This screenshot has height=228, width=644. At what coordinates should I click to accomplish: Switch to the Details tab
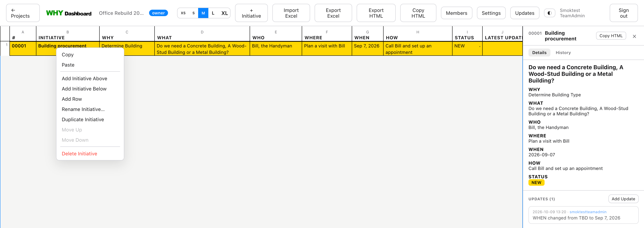pos(539,53)
